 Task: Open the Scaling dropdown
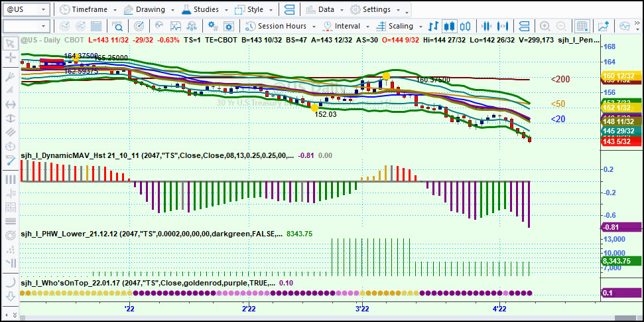click(x=399, y=27)
